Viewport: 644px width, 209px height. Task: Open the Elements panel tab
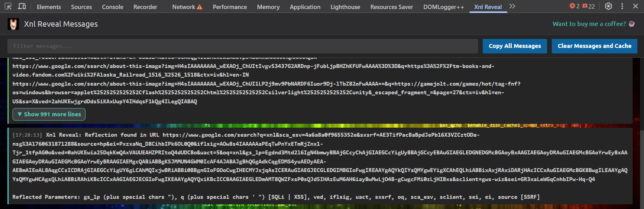tap(49, 7)
